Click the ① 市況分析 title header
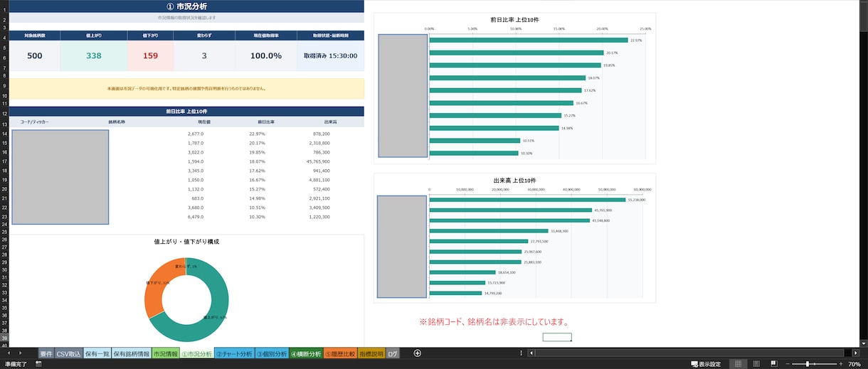Screen dimensions: 868x369 (x=186, y=6)
